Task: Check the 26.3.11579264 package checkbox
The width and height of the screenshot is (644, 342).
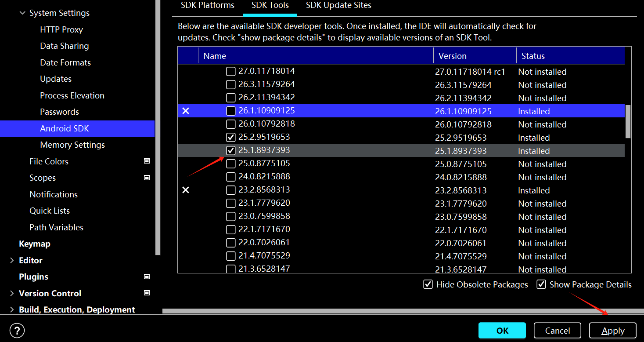Action: [231, 84]
